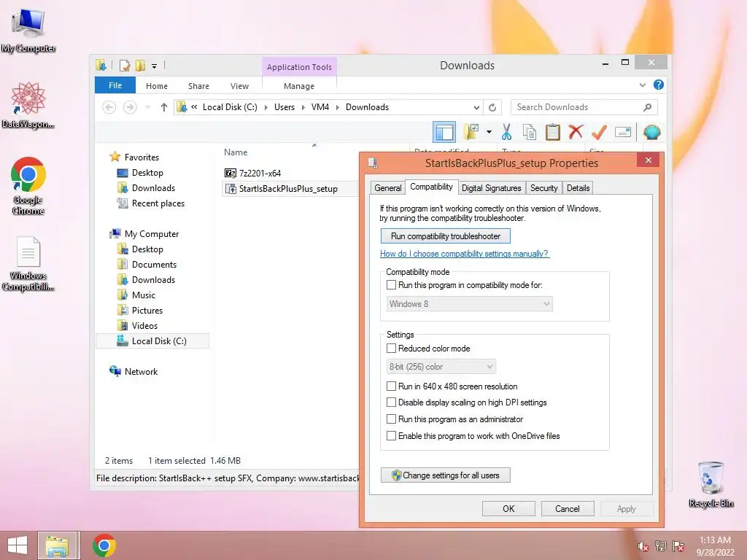Click DataWagon desktop shortcut
This screenshot has height=560, width=747.
click(x=28, y=105)
